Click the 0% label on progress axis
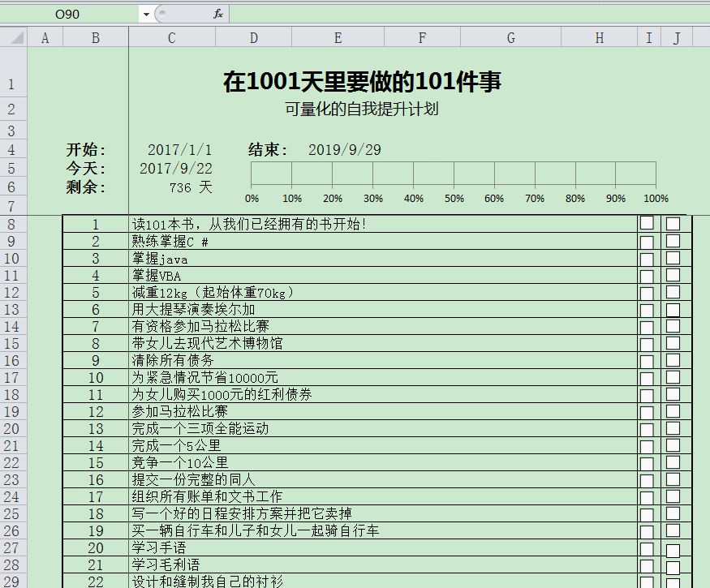 (252, 198)
